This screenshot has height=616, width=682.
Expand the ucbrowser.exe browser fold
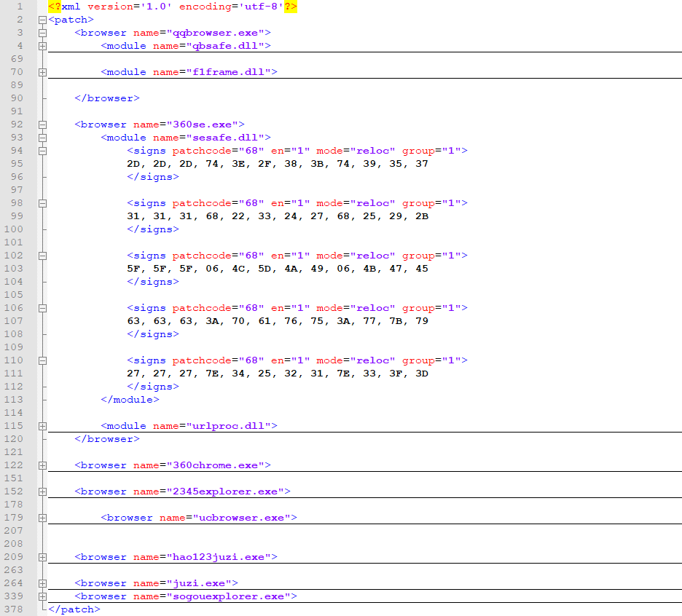click(x=42, y=518)
